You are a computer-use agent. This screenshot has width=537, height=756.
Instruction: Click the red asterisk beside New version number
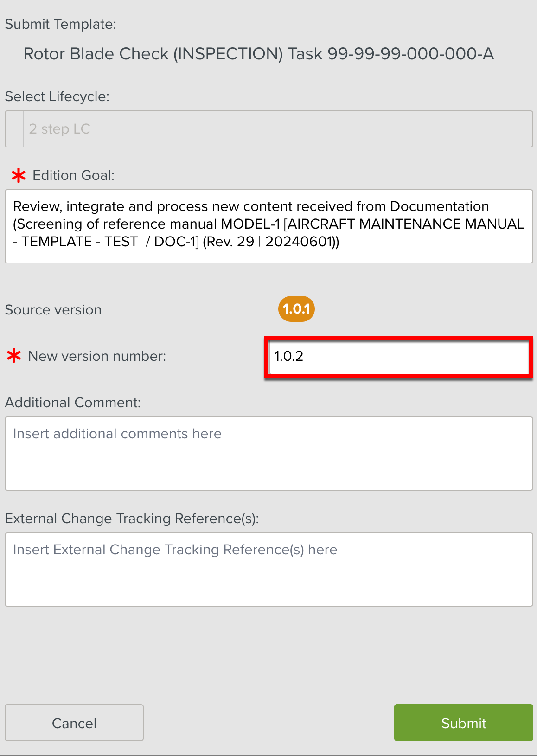point(14,356)
